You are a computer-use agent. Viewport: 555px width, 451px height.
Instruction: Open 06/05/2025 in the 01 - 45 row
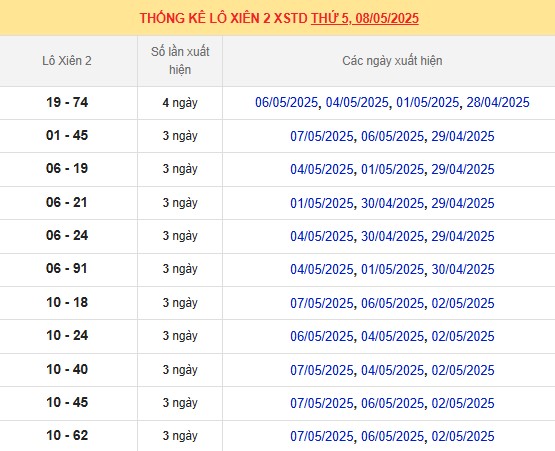coord(392,136)
